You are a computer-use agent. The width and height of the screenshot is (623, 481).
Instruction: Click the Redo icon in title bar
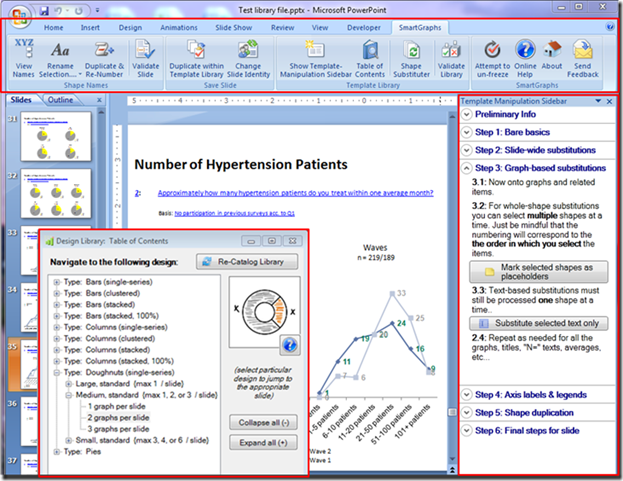78,10
